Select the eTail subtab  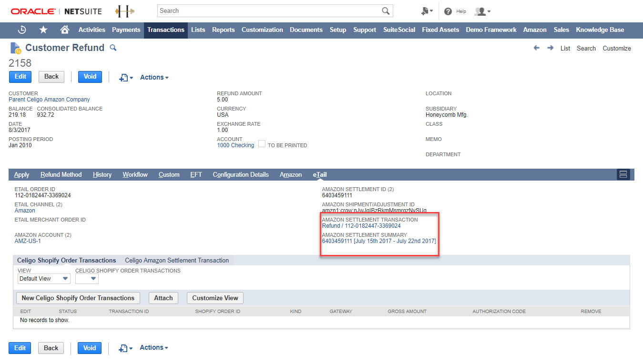(320, 175)
